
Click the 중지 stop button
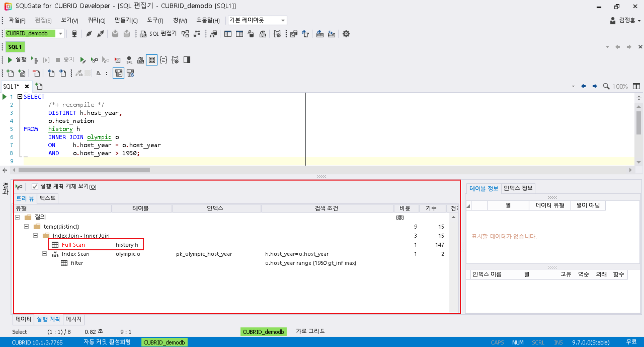[x=65, y=60]
